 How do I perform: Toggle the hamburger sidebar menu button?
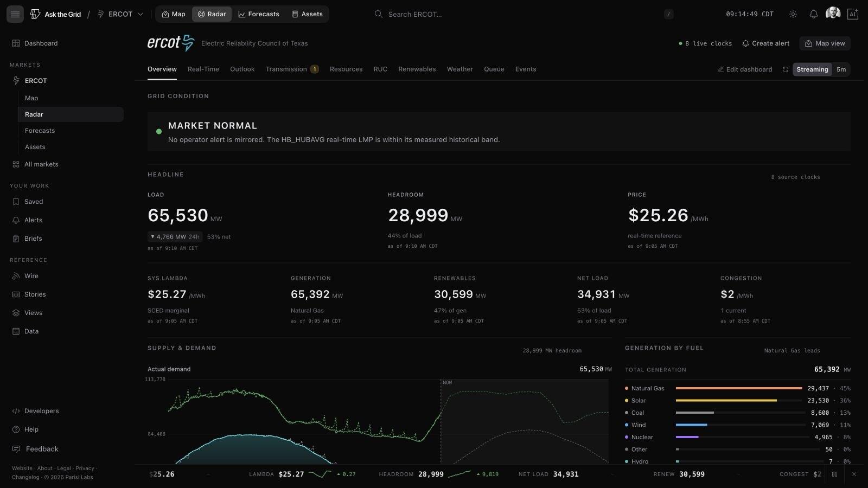15,14
